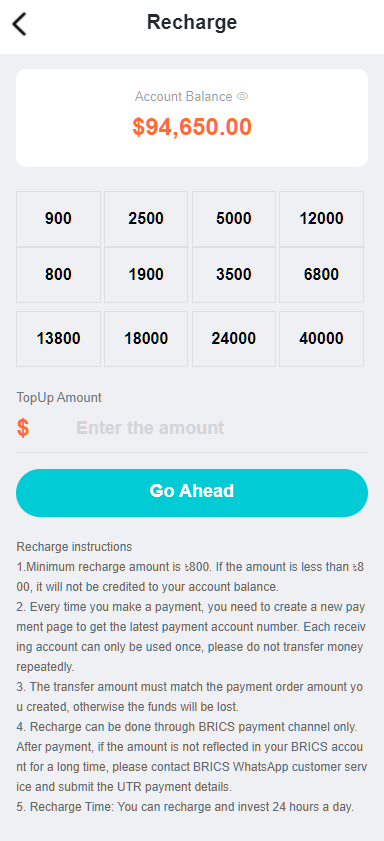Image resolution: width=384 pixels, height=841 pixels.
Task: Choose the 2500 preset amount
Action: click(146, 219)
